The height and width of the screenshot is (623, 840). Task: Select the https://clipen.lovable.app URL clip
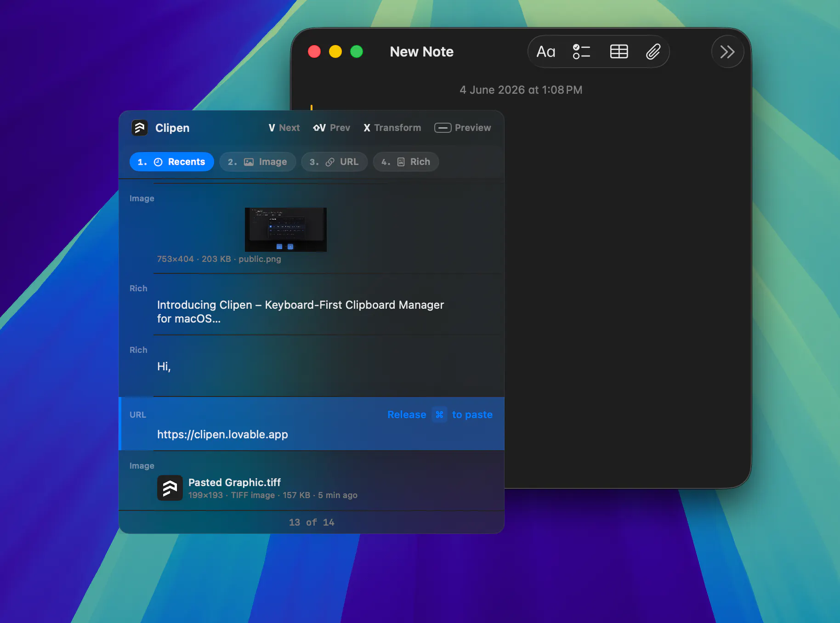click(x=312, y=424)
